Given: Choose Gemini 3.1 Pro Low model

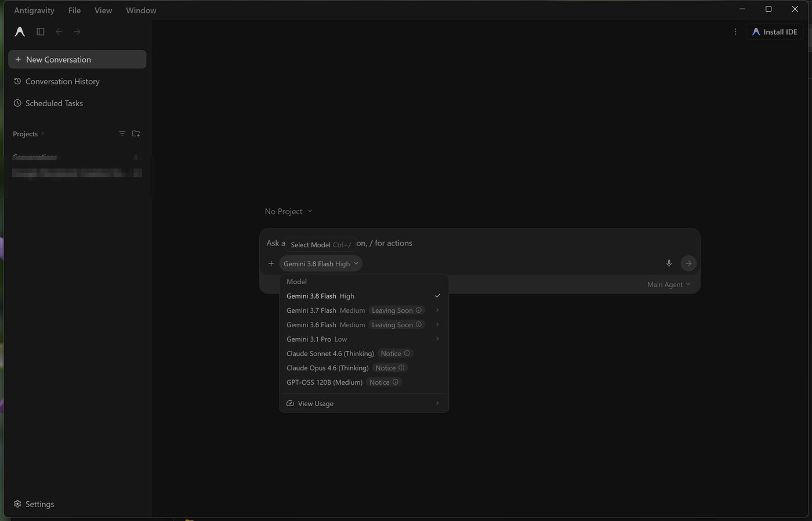Looking at the screenshot, I should pyautogui.click(x=364, y=339).
